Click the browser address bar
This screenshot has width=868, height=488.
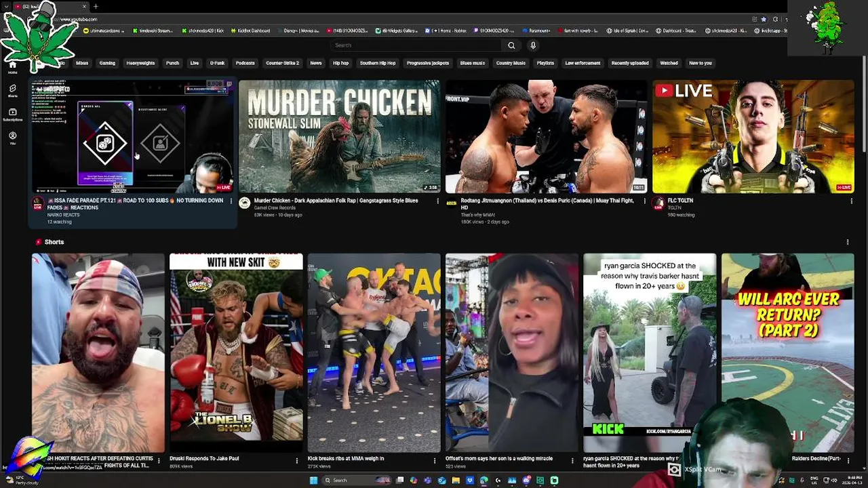407,19
